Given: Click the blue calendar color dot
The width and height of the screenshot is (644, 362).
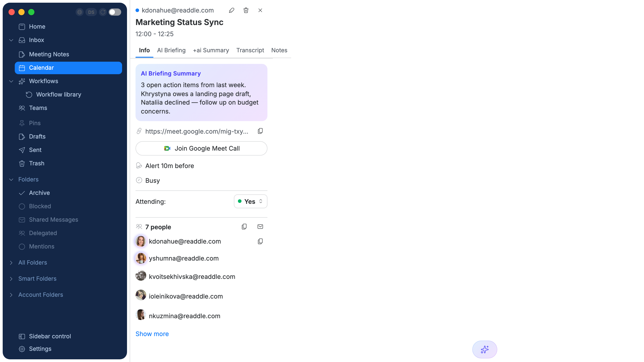Looking at the screenshot, I should coord(137,10).
